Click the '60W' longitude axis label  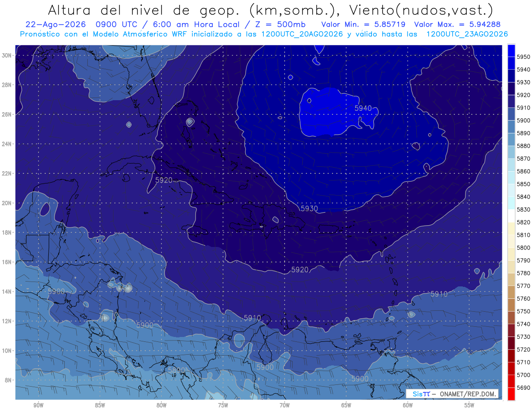[408, 405]
